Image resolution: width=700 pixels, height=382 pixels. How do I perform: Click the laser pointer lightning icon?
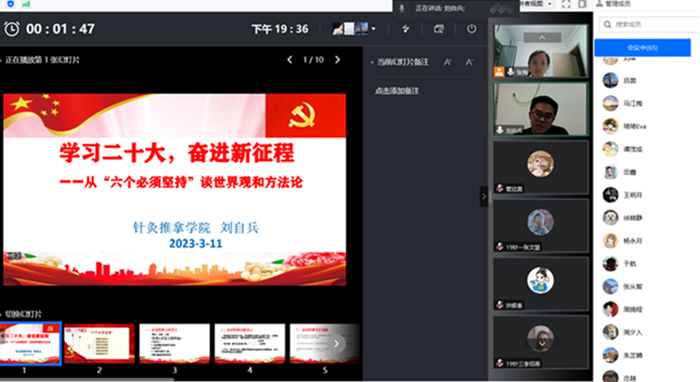[406, 29]
